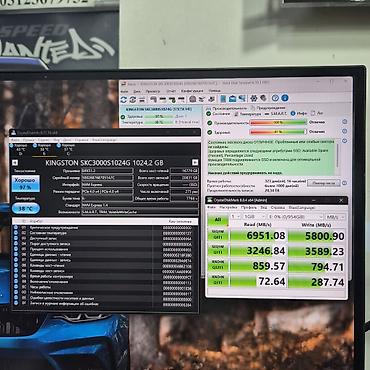370x370 pixels.
Task: Click the comment icon beside the health bar
Action: [345, 131]
